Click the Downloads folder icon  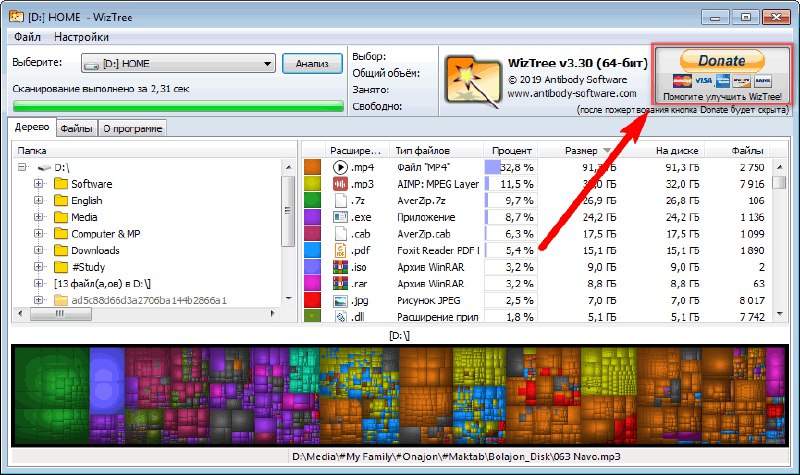(61, 250)
